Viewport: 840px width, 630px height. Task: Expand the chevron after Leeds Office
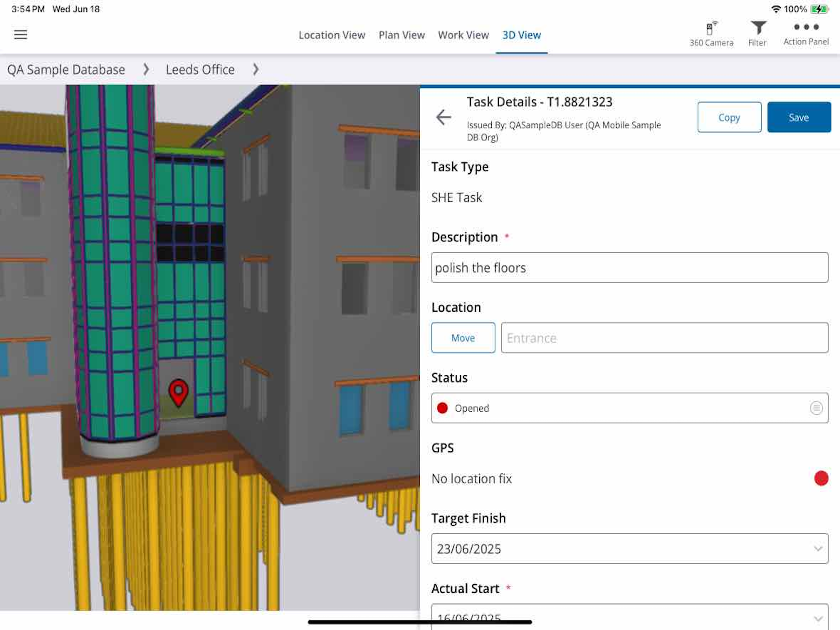click(x=256, y=69)
